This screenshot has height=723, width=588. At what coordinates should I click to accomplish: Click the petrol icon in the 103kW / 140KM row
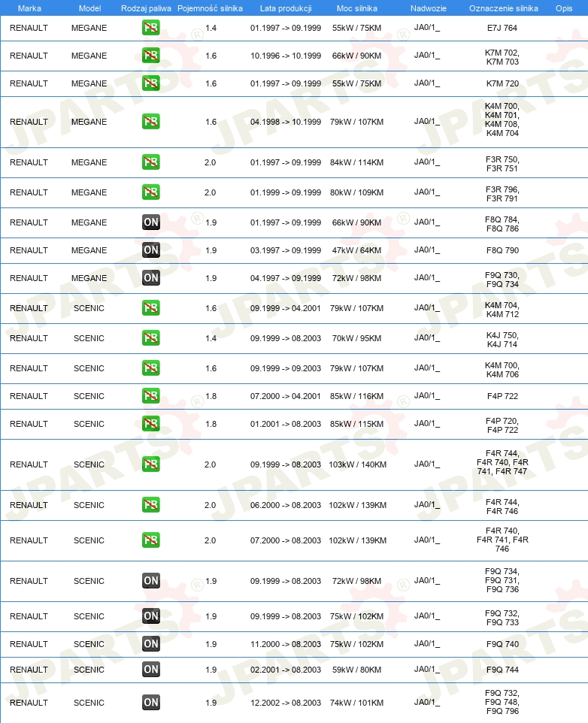pyautogui.click(x=151, y=464)
